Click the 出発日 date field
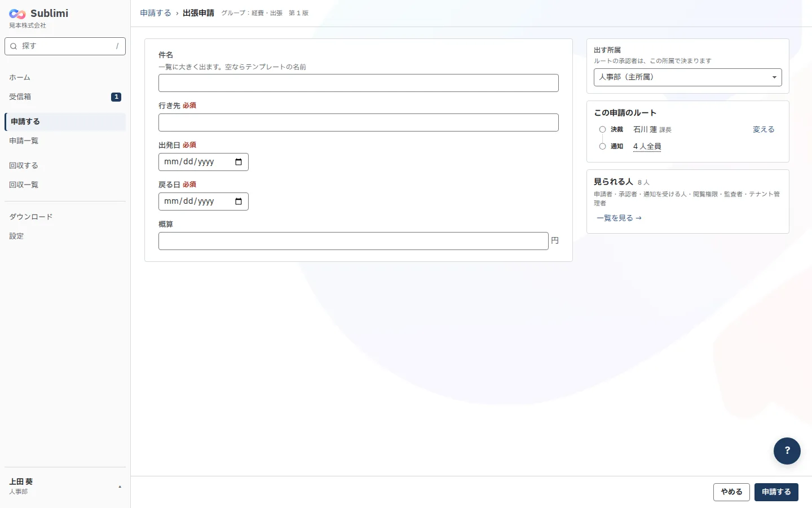 (204, 162)
